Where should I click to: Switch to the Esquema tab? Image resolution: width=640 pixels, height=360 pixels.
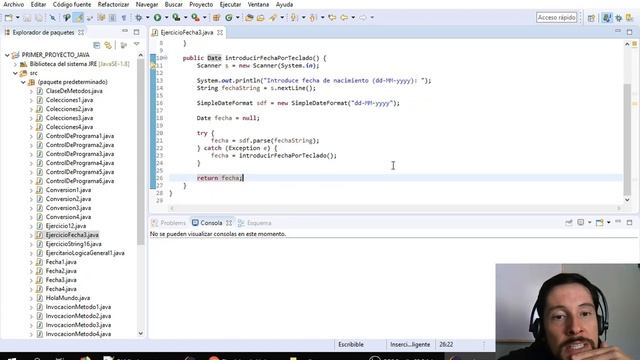pyautogui.click(x=255, y=223)
